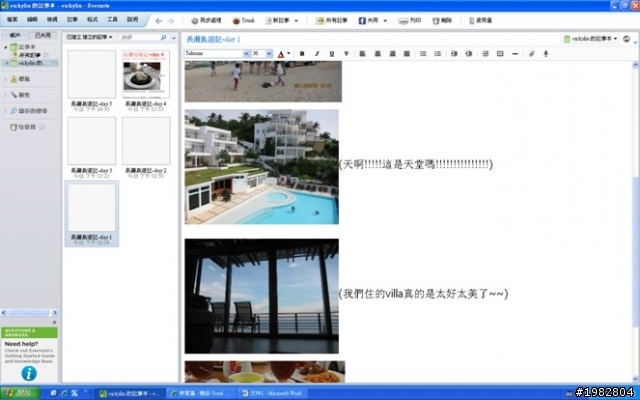Click the indent icon beside the numbered list

(x=454, y=54)
